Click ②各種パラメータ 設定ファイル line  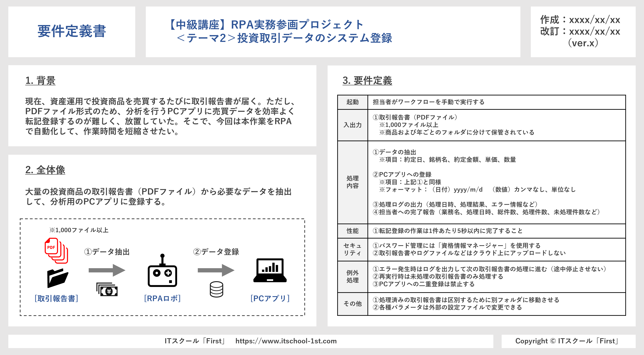(447, 308)
